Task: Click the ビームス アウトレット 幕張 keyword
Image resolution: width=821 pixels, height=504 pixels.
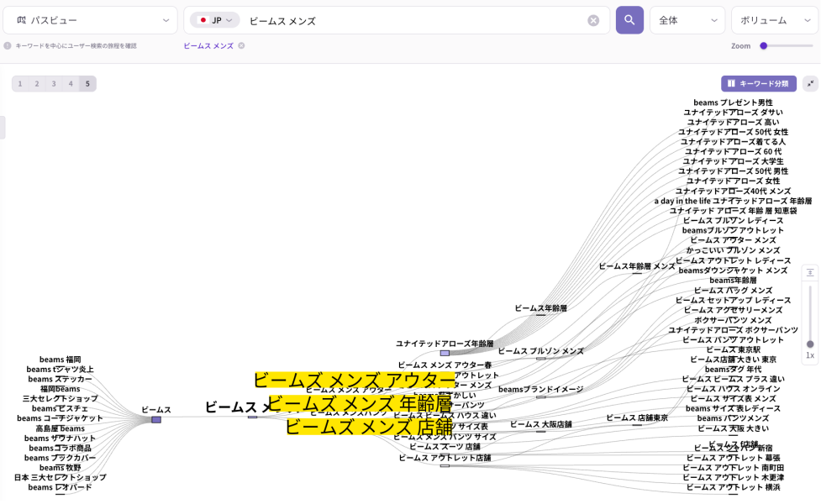Action: click(x=733, y=458)
